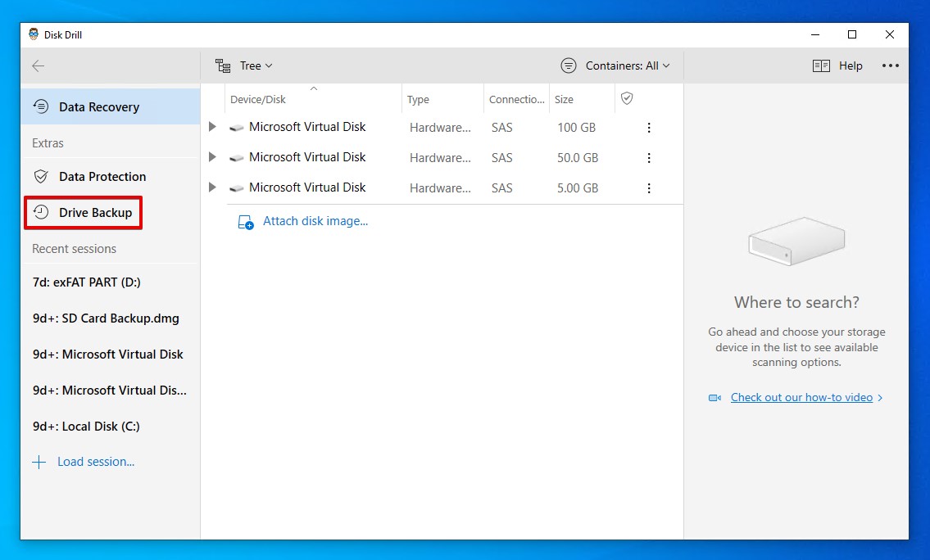Viewport: 930px width, 560px height.
Task: Open options menu for the 50.0 GB disk
Action: point(649,158)
